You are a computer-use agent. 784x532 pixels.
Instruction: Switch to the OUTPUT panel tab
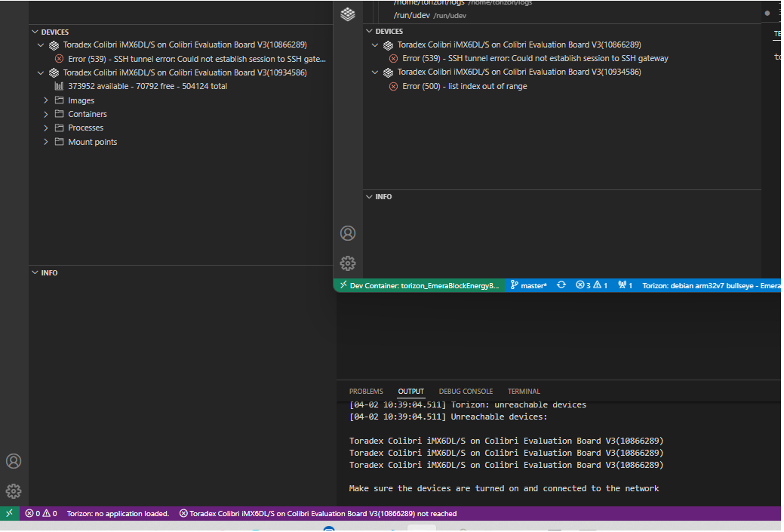411,392
